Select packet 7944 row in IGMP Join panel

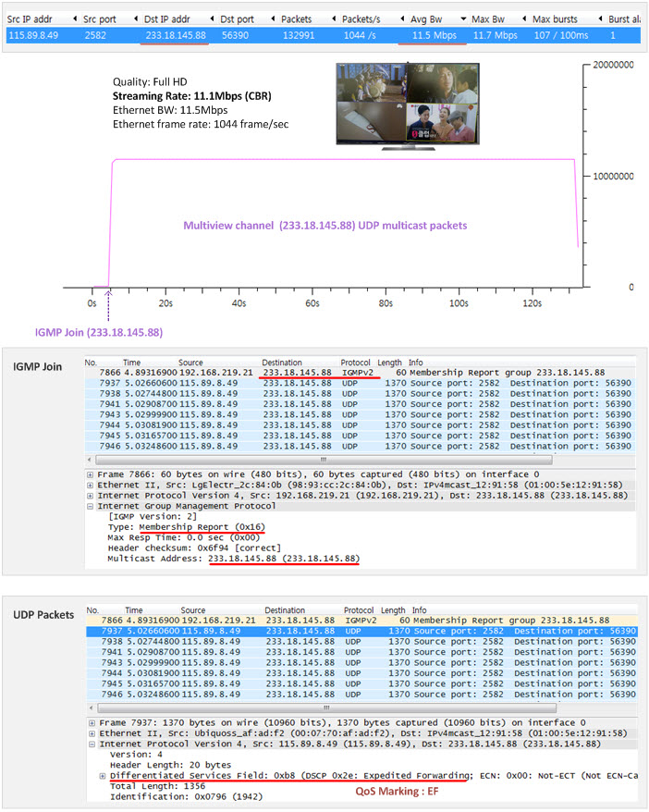point(360,425)
